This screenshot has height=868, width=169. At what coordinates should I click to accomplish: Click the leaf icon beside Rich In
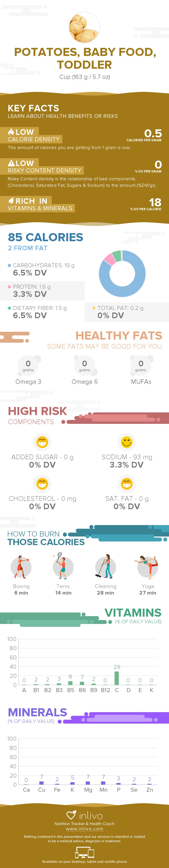[x=11, y=201]
